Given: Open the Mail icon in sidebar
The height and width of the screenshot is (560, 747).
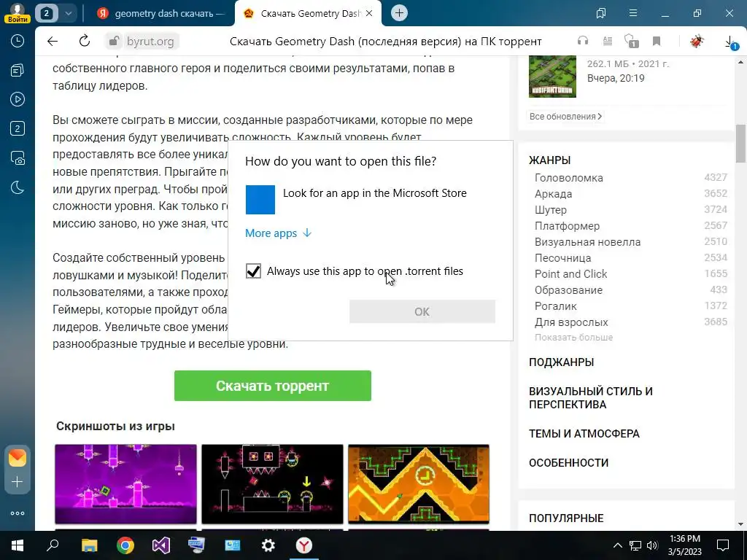Looking at the screenshot, I should pos(18,458).
